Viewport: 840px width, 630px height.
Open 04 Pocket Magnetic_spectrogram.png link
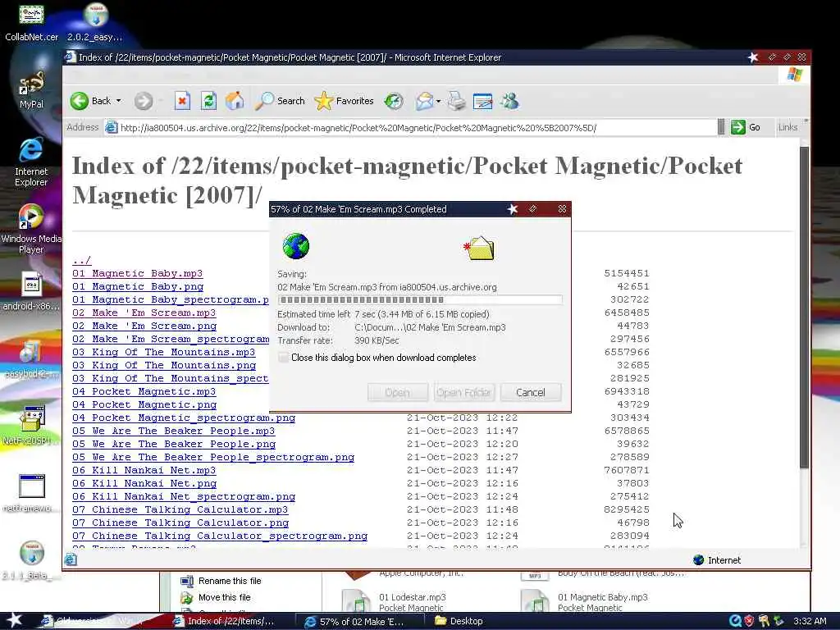pos(184,418)
